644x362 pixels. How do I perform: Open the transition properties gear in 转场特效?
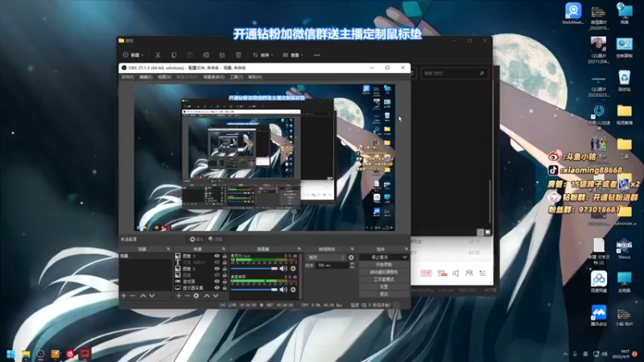[351, 257]
